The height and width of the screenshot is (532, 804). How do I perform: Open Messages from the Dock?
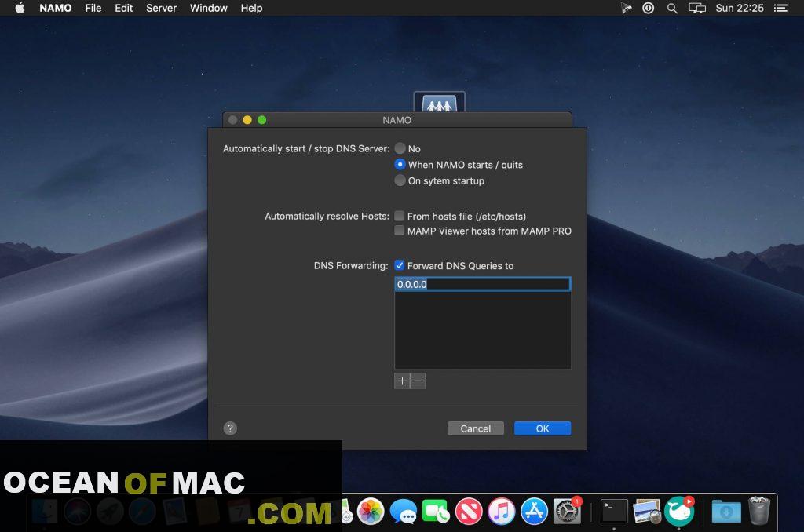403,512
